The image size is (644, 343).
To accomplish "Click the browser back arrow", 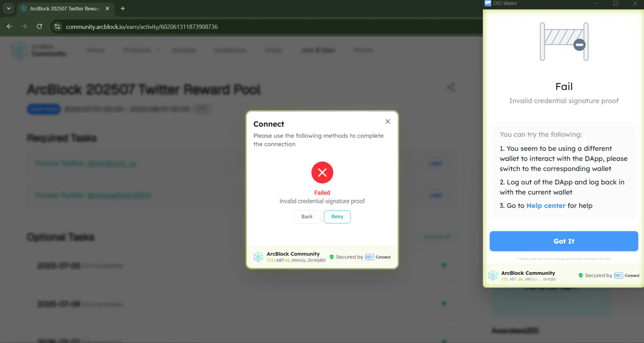I will pos(9,27).
